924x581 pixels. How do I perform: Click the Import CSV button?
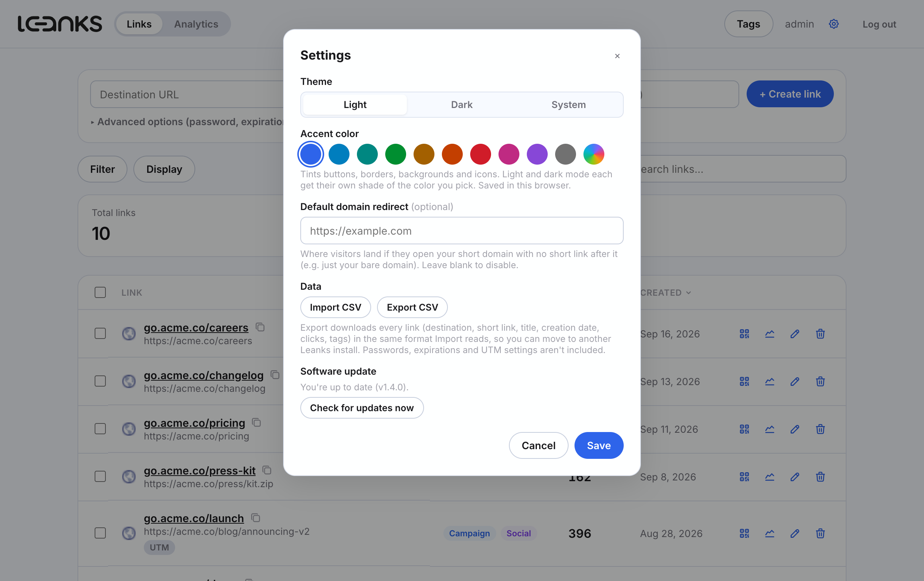pos(335,307)
